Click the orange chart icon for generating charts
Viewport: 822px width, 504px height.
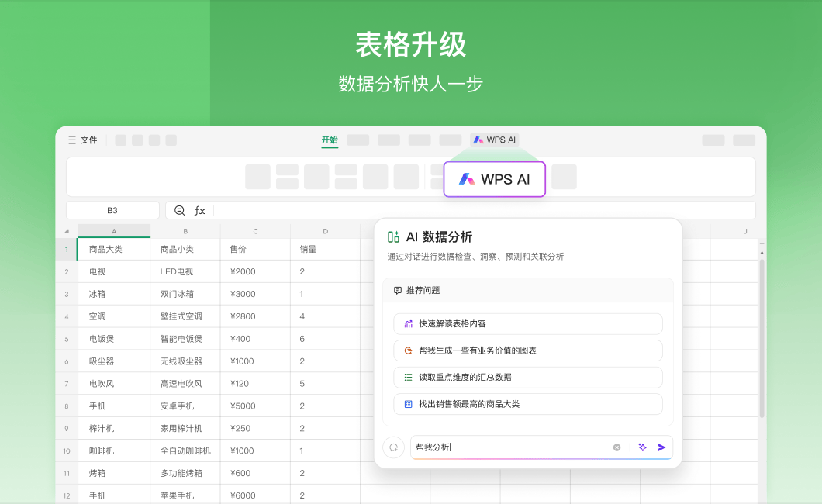coord(407,350)
